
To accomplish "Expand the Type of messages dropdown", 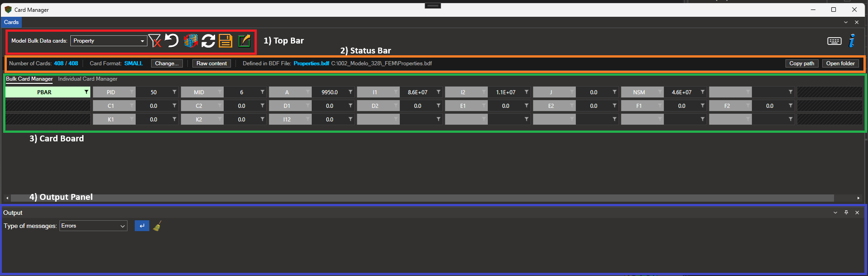I will (93, 226).
